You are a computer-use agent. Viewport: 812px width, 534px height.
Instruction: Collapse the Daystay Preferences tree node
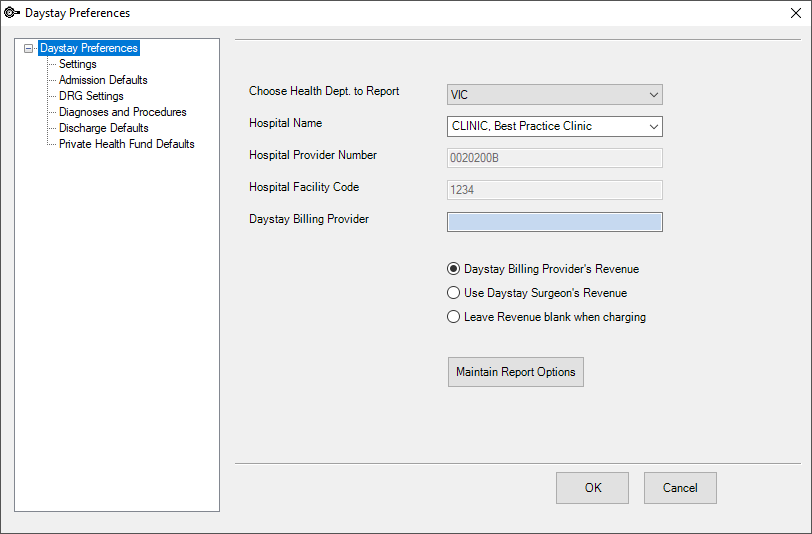click(x=28, y=48)
